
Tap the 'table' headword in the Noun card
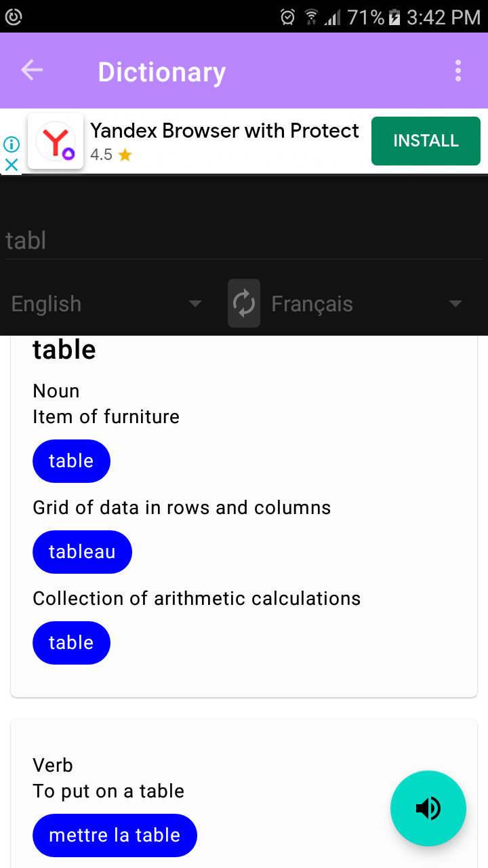[x=64, y=350]
